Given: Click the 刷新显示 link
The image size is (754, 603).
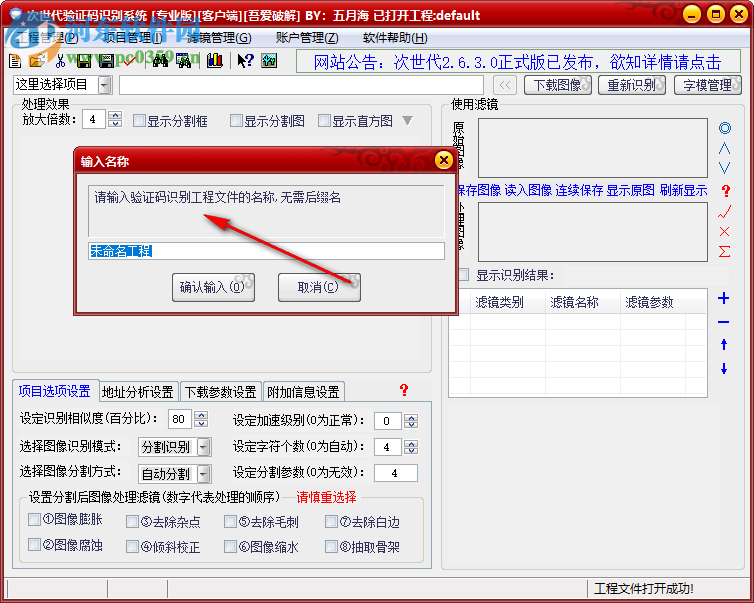Looking at the screenshot, I should pos(683,190).
